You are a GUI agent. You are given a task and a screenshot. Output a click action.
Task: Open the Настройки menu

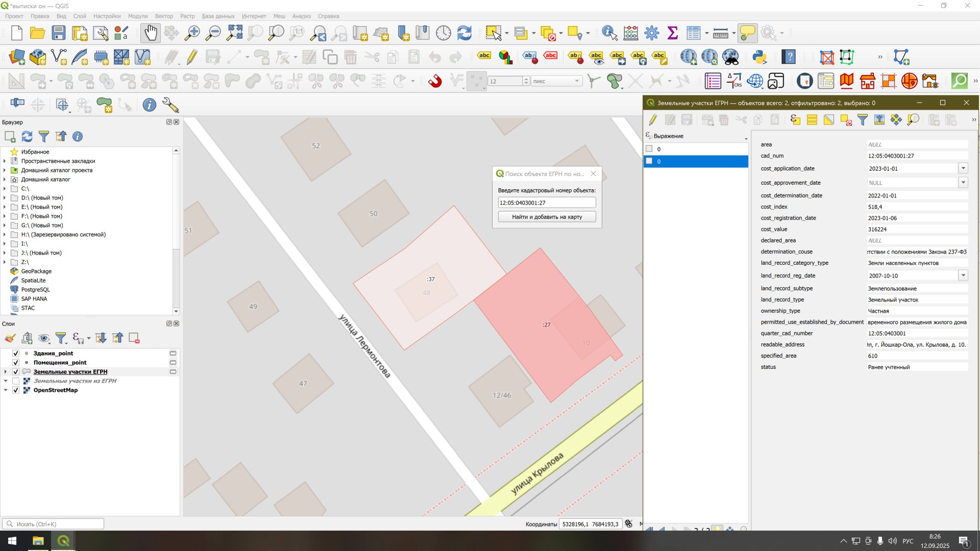tap(107, 16)
